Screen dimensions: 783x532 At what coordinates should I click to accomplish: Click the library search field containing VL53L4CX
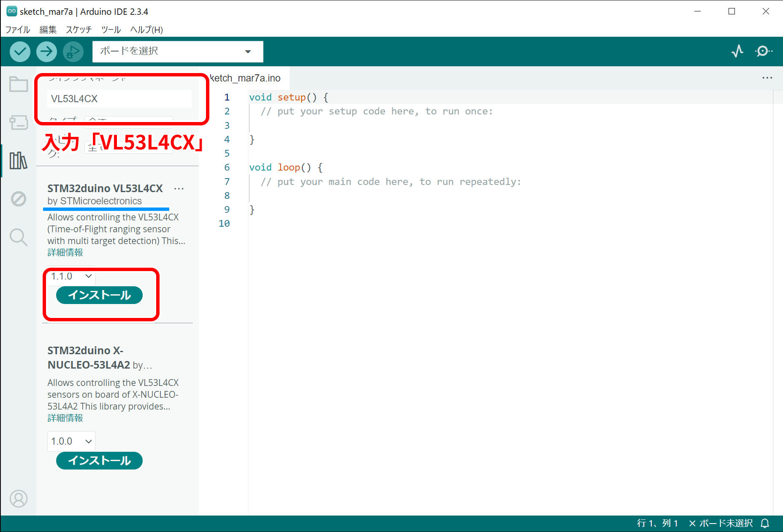[119, 99]
